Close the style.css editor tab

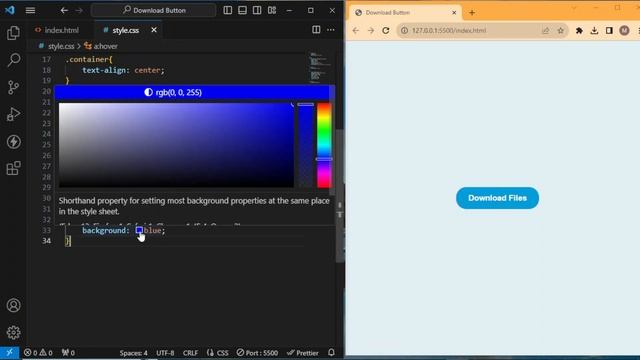(x=154, y=30)
